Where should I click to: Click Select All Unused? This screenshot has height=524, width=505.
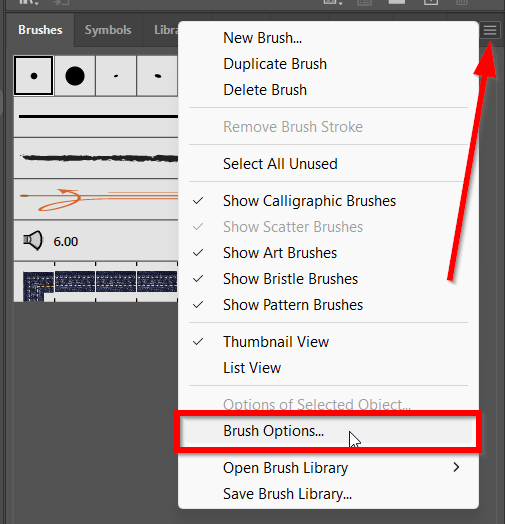coord(328,164)
